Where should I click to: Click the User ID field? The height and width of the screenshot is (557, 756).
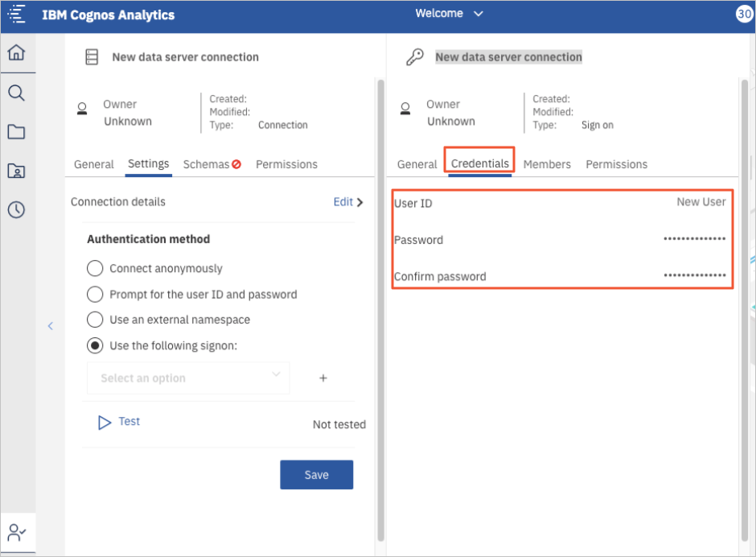[563, 203]
